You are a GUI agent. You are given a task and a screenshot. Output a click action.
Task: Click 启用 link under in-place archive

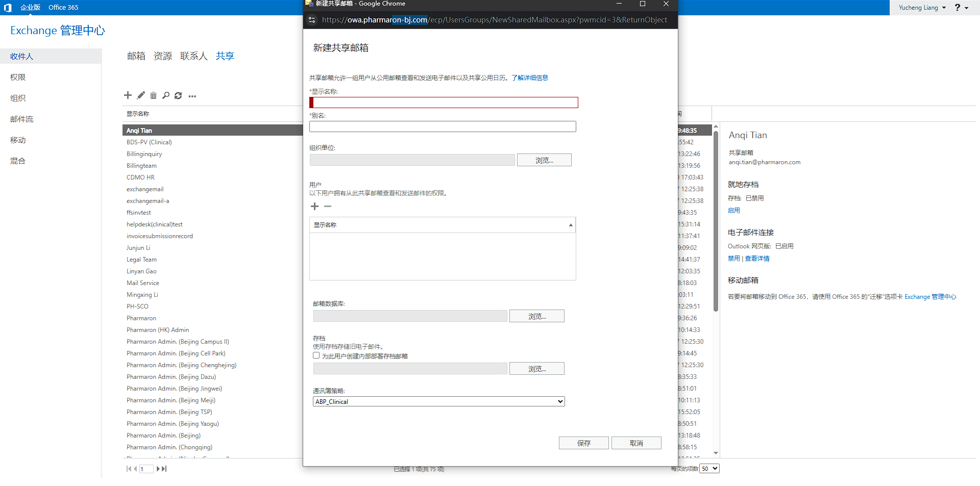tap(734, 210)
